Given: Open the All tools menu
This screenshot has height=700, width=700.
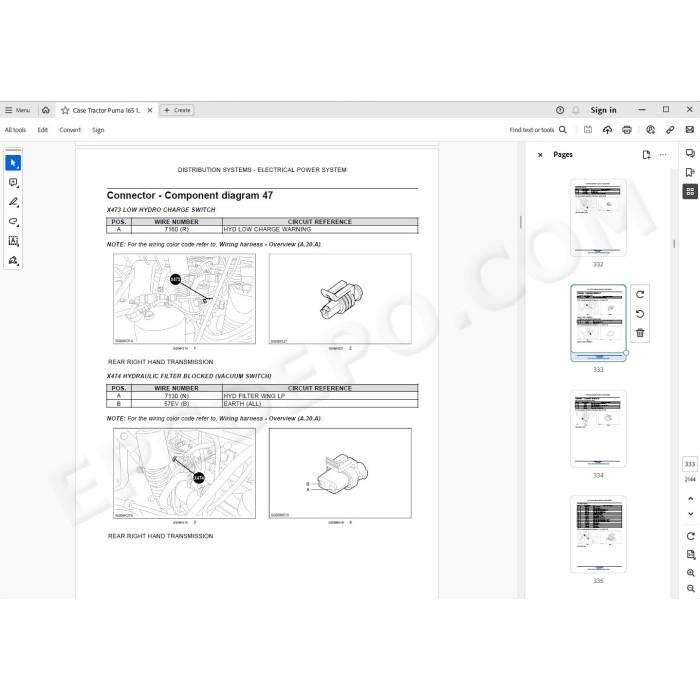Looking at the screenshot, I should [15, 130].
